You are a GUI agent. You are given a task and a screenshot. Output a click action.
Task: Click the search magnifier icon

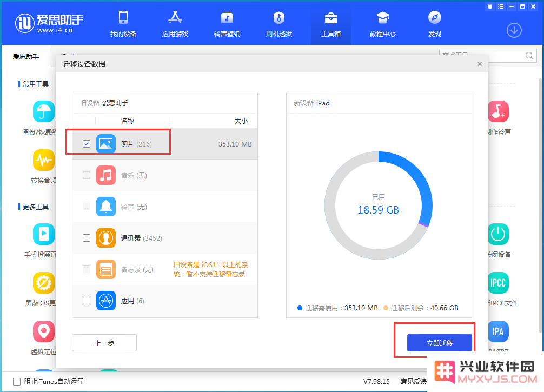click(529, 56)
